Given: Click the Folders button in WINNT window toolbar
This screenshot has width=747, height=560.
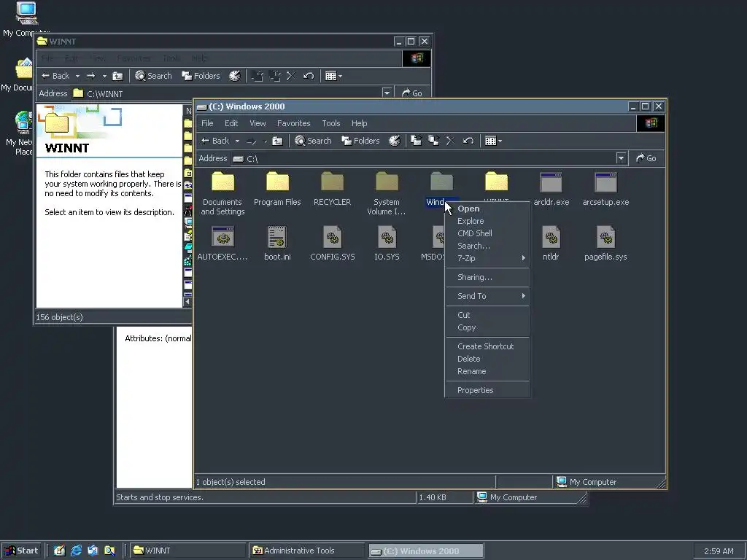Looking at the screenshot, I should click(x=201, y=76).
